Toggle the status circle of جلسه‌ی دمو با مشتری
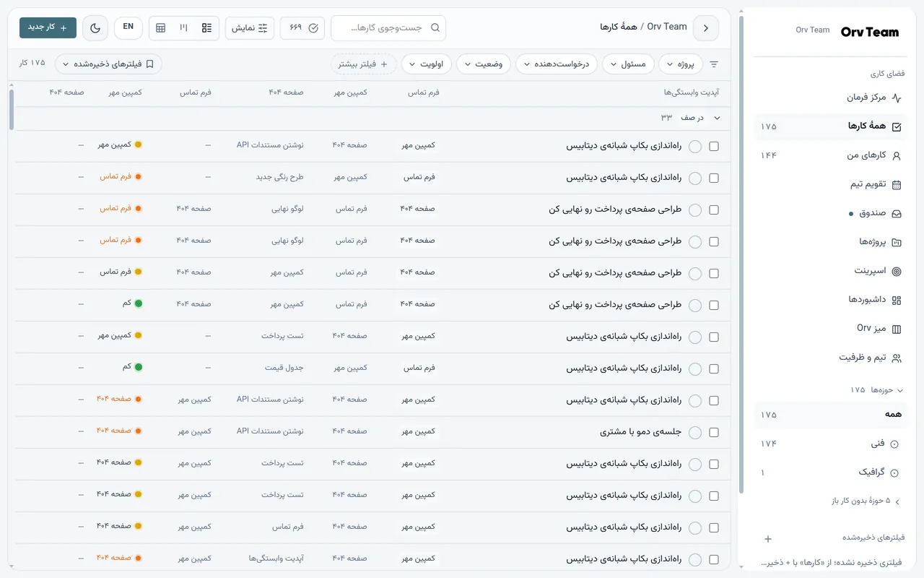 pos(695,433)
